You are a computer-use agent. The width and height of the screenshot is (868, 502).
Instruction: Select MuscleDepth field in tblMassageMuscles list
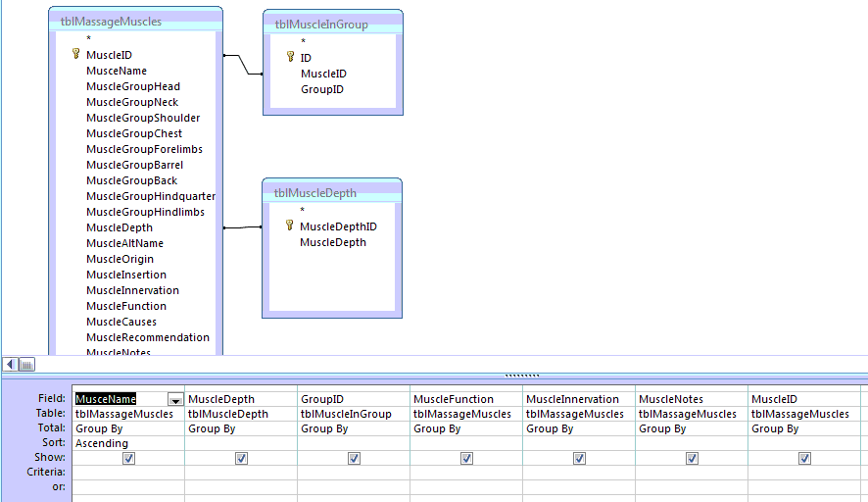tap(119, 227)
